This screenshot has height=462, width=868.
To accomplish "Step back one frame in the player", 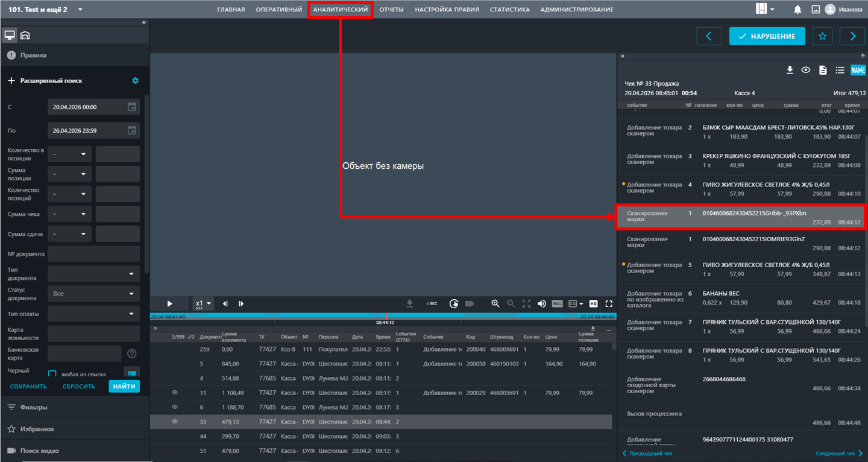I will click(225, 303).
